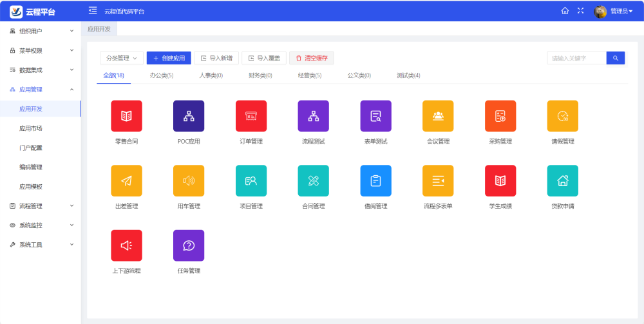Select the 全部(18) tab
This screenshot has height=324, width=644.
pos(114,75)
